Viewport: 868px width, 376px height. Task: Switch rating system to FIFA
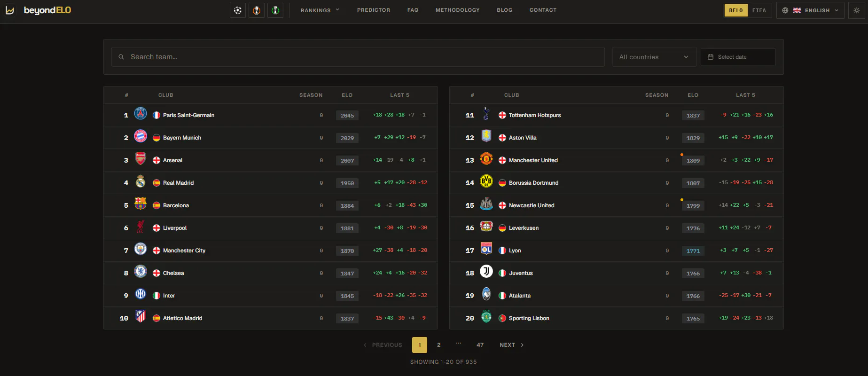click(759, 10)
